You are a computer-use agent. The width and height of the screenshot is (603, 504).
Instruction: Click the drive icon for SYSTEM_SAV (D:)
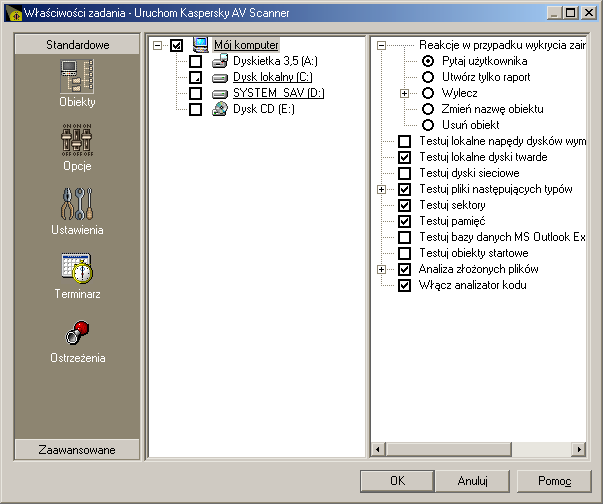(220, 94)
